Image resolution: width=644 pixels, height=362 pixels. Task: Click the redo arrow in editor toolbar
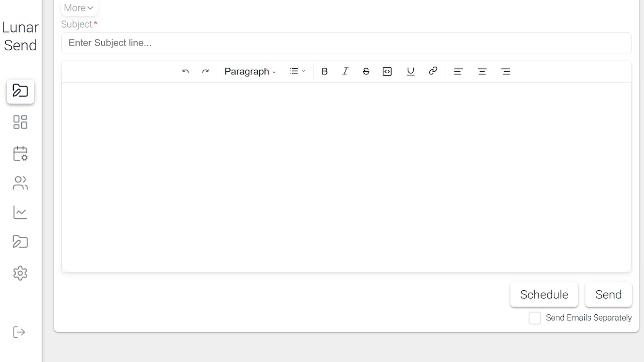(x=206, y=71)
